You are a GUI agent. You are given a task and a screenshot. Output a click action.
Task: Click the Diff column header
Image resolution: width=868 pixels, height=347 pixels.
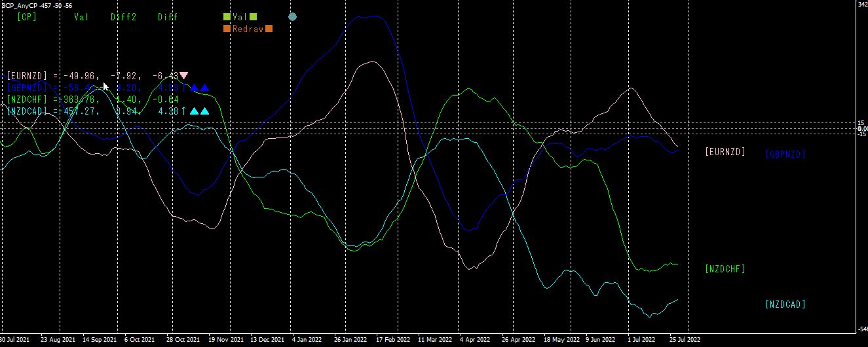click(168, 17)
